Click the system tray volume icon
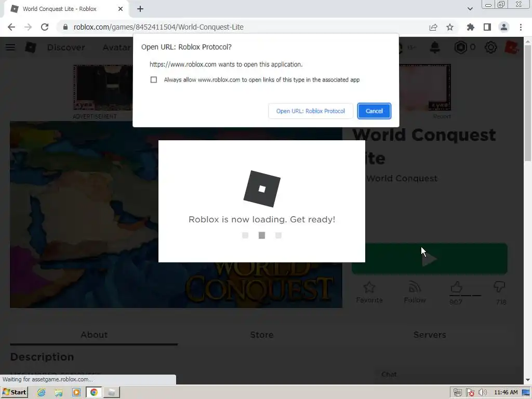 tap(483, 393)
